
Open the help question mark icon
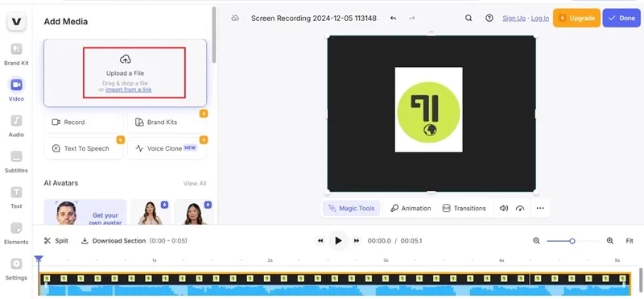(x=489, y=18)
